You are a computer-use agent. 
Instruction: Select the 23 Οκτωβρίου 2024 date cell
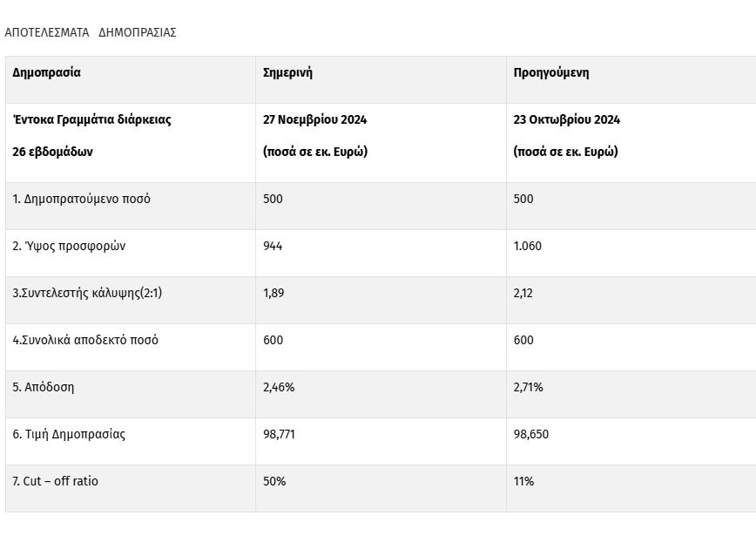pos(567,119)
